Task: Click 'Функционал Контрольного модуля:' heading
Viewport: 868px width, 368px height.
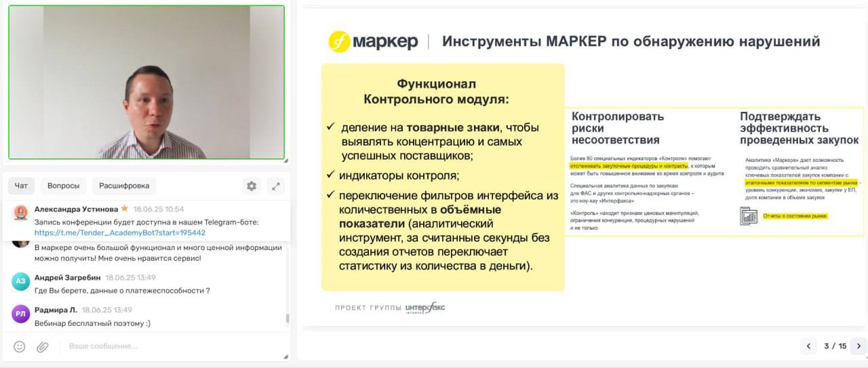Action: pos(437,91)
